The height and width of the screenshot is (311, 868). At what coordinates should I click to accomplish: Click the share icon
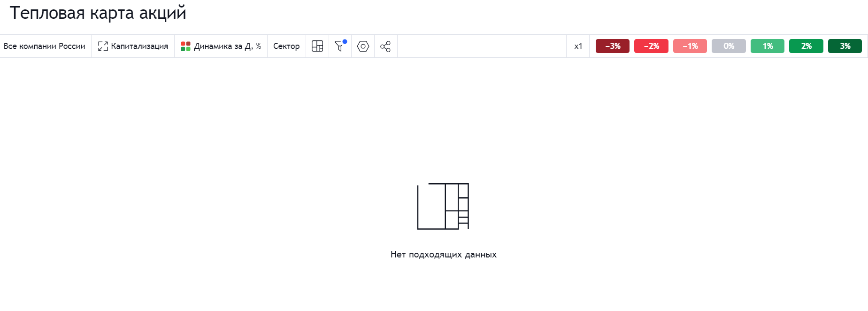pos(385,46)
